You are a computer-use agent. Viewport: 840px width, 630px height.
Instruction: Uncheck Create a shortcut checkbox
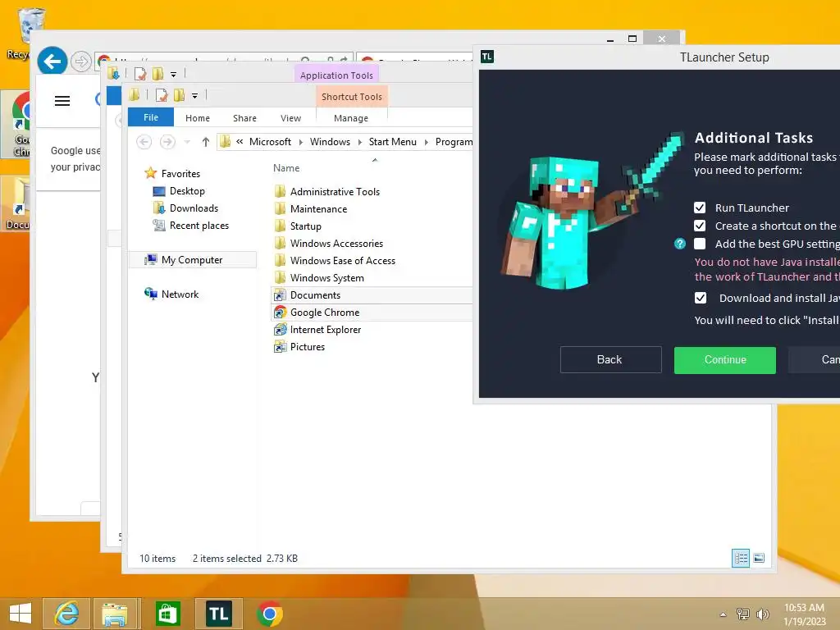coord(700,226)
